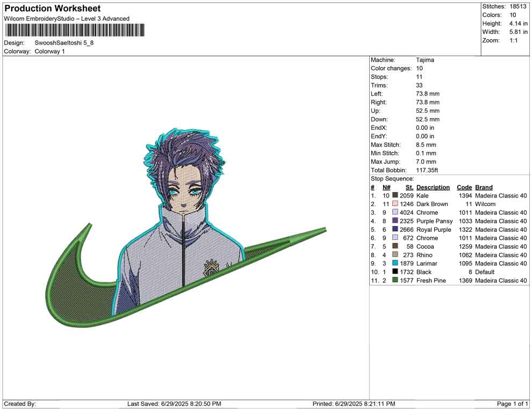The width and height of the screenshot is (532, 409).
Task: Click the Min Stitch value '0.1 mm'
Action: pos(426,153)
